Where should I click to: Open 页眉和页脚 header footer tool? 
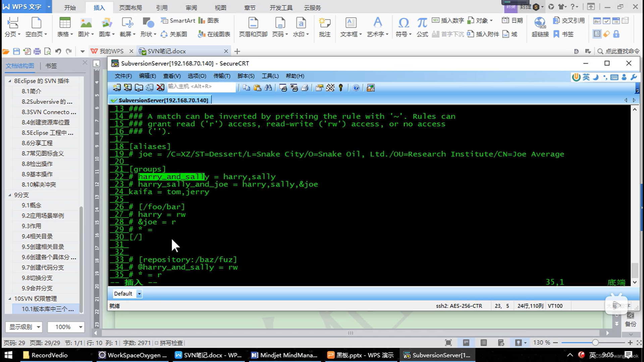click(x=253, y=27)
